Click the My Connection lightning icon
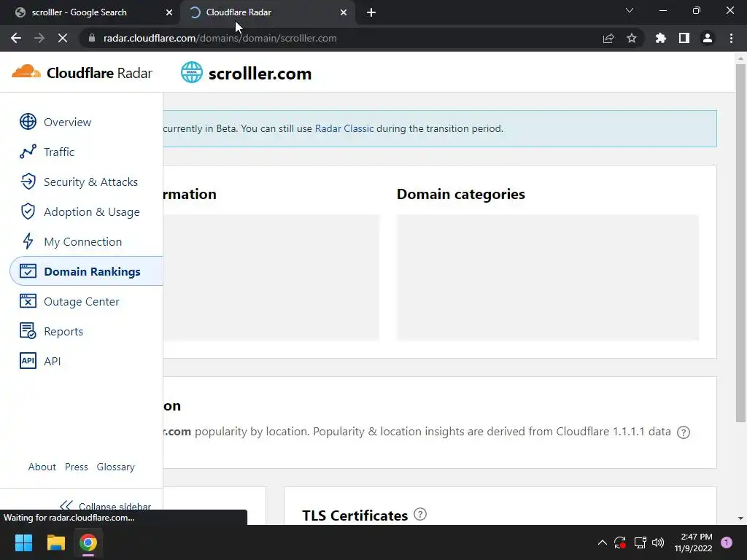 click(28, 241)
